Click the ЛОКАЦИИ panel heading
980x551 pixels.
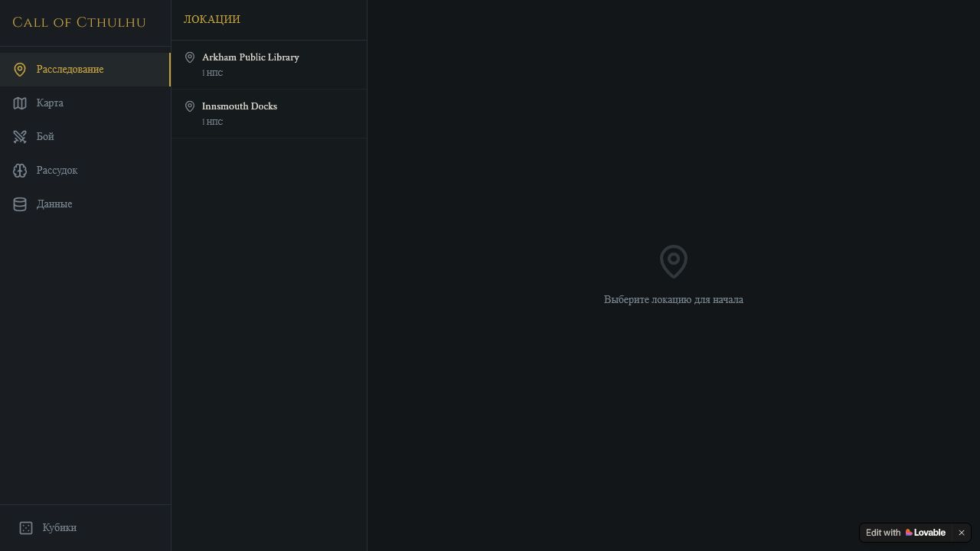212,19
